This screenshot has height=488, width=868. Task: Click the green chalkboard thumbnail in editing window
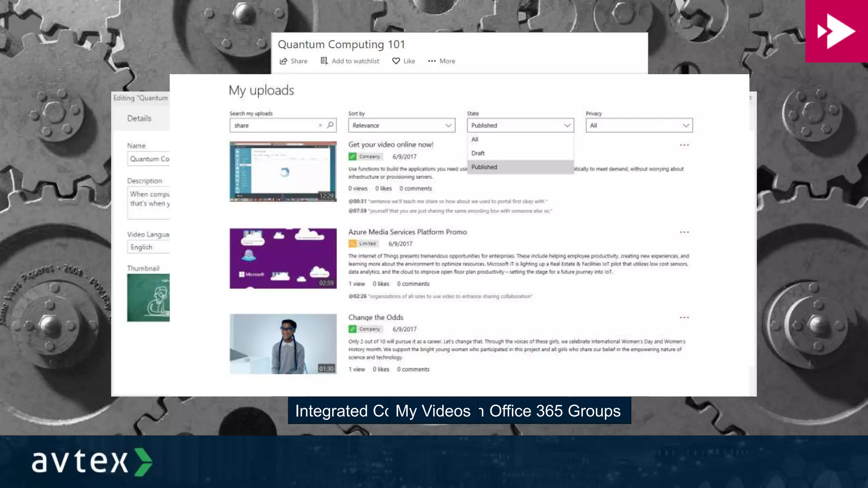click(x=148, y=298)
